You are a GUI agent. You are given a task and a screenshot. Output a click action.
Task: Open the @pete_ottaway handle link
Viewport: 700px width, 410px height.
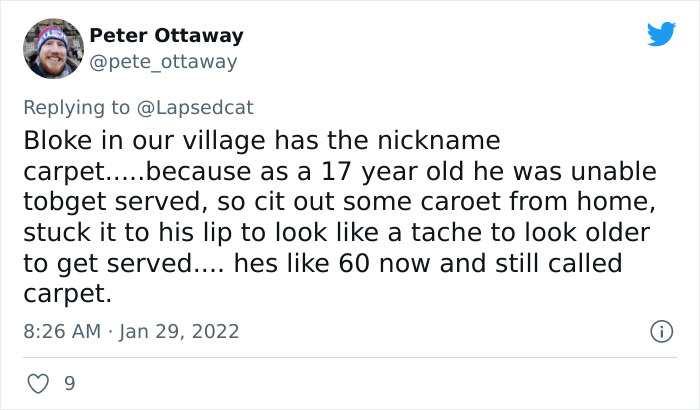pos(164,62)
